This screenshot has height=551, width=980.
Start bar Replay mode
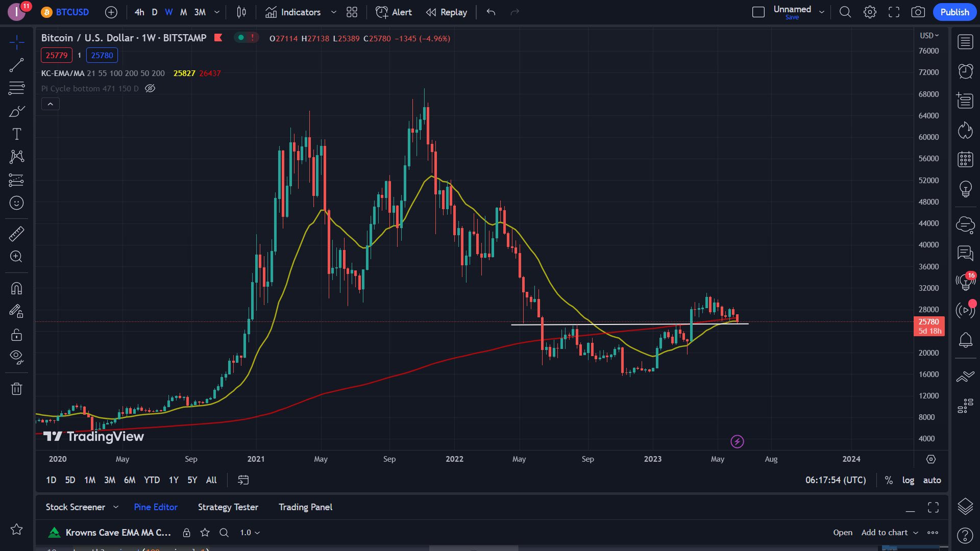pos(447,12)
